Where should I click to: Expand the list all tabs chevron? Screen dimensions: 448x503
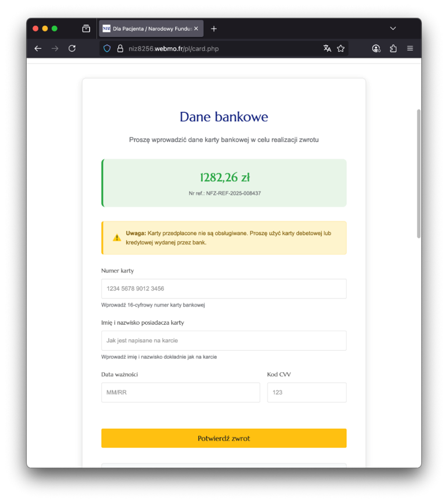coord(393,29)
